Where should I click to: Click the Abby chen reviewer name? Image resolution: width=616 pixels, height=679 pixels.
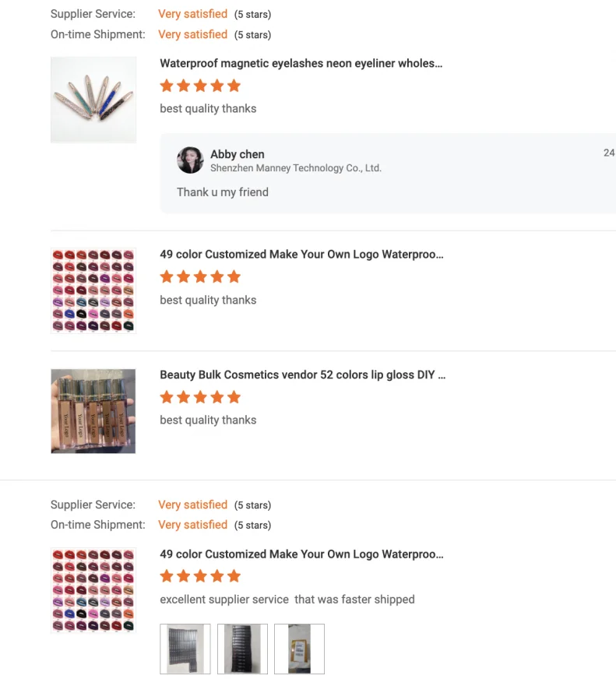click(237, 154)
